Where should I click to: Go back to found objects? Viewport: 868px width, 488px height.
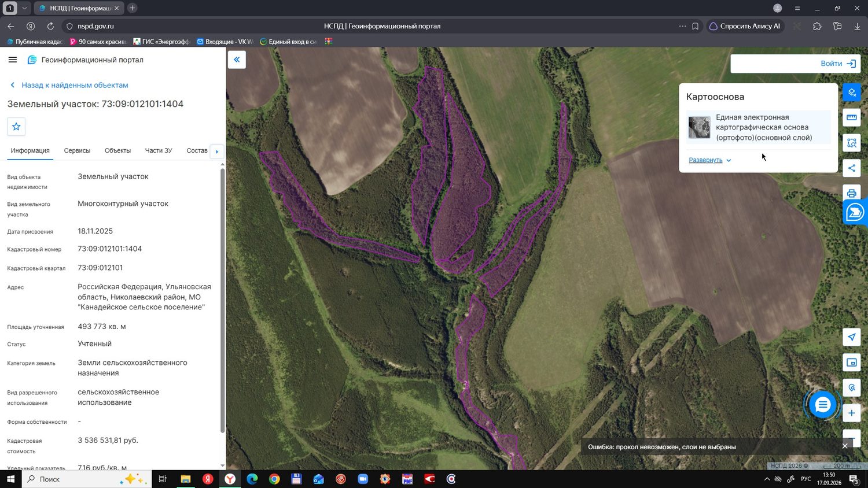point(69,85)
